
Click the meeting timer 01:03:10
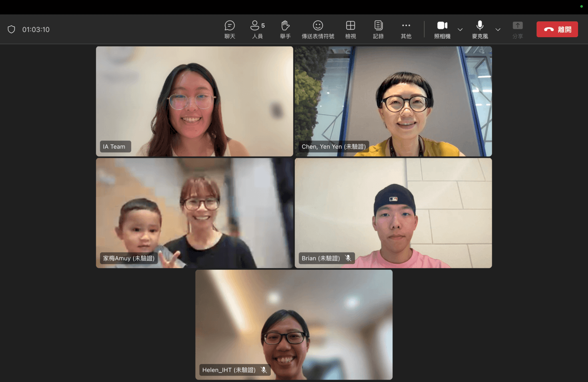coord(36,30)
